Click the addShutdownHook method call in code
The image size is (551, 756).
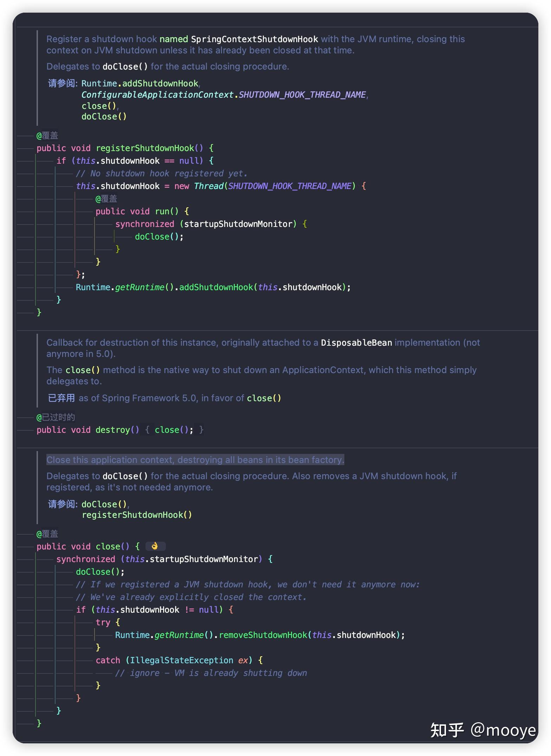[216, 287]
